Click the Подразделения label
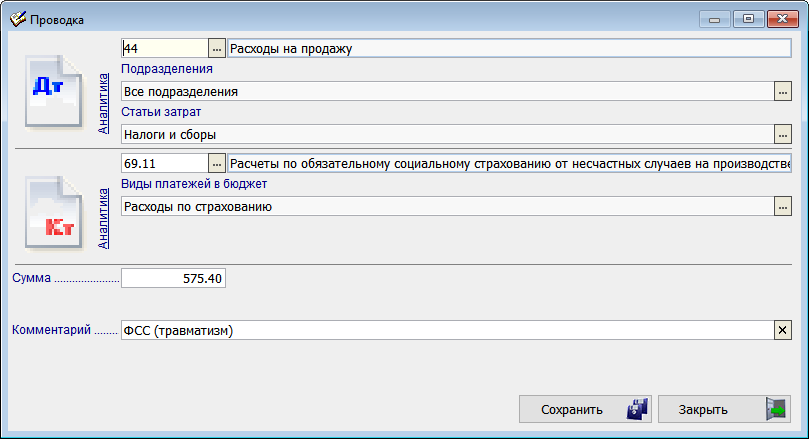The image size is (809, 439). [x=167, y=69]
